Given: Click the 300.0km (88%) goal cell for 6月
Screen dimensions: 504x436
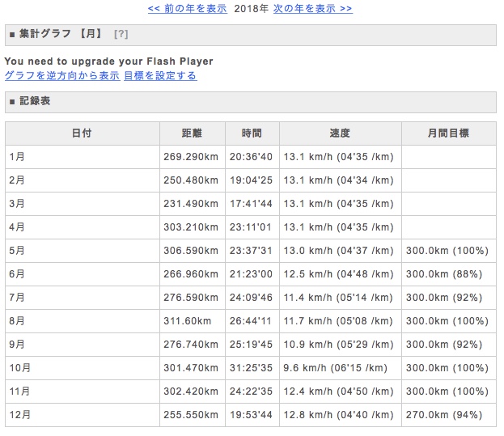Looking at the screenshot, I should tap(447, 274).
